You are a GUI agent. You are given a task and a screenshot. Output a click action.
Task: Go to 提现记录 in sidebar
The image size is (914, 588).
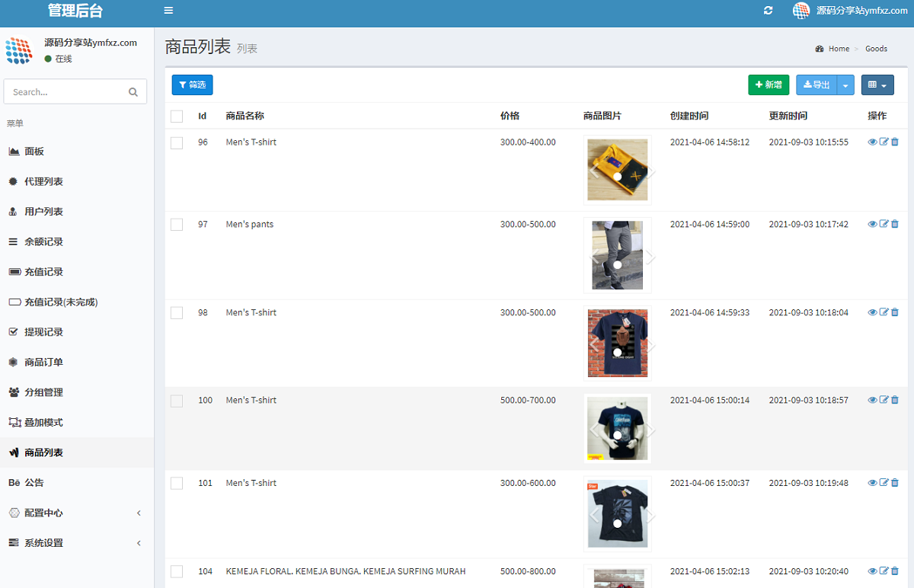[43, 332]
